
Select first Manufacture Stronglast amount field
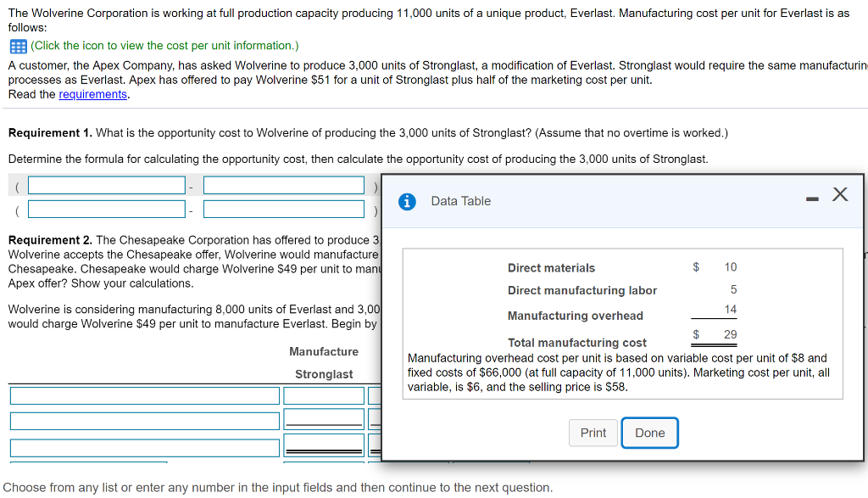(324, 396)
